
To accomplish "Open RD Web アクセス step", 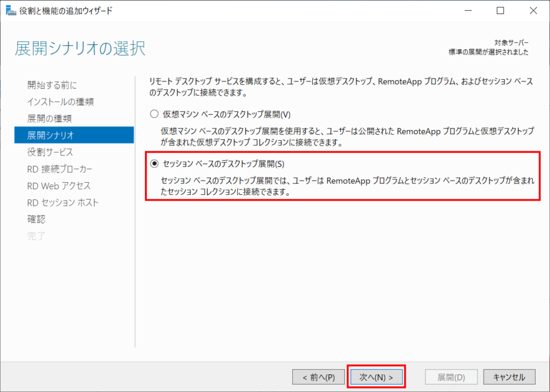I will (58, 186).
